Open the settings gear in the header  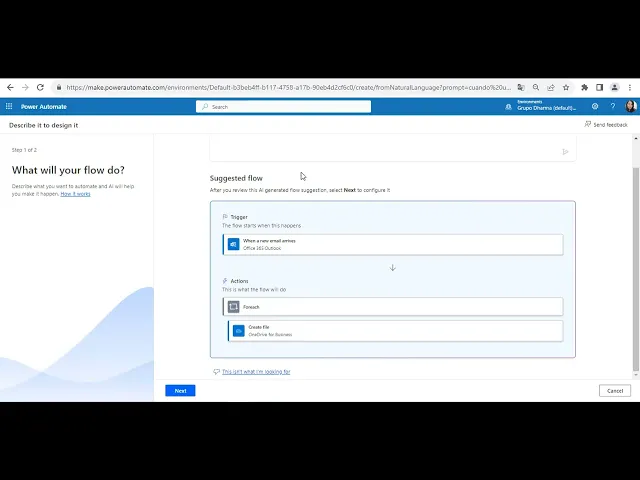[x=595, y=107]
